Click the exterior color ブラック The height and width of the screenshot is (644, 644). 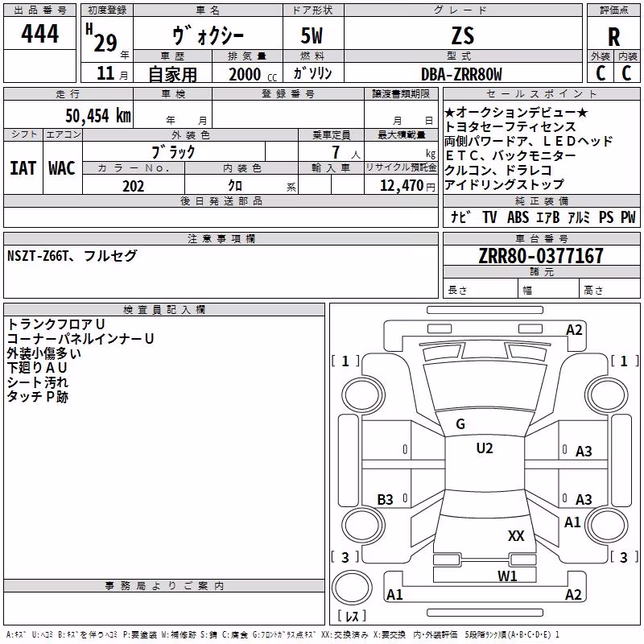(x=173, y=152)
